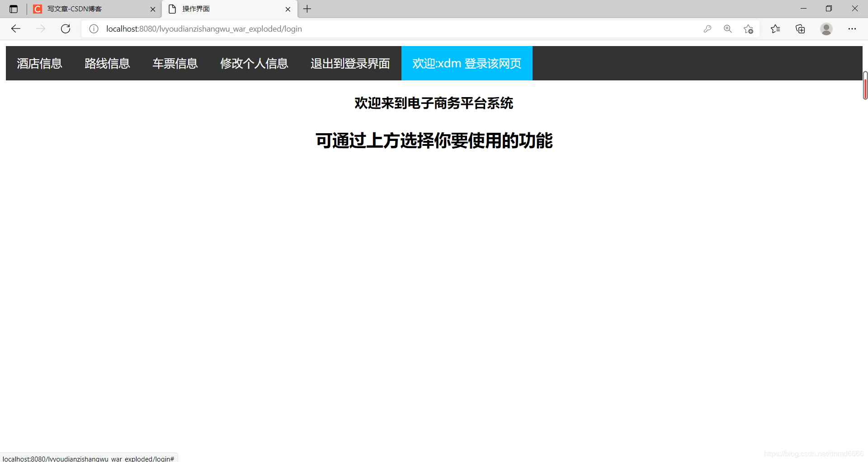The image size is (868, 462).
Task: Select 酒店信息 in the navigation bar
Action: click(39, 63)
